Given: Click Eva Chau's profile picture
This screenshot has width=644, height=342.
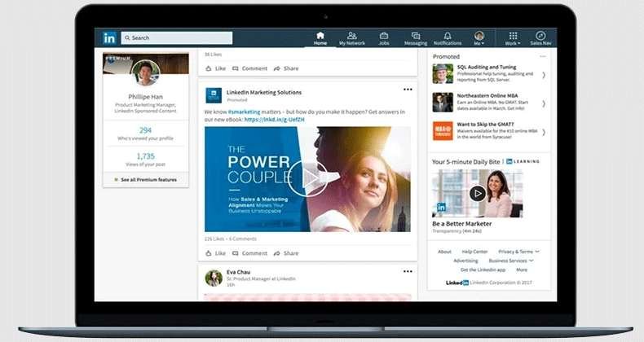Looking at the screenshot, I should [214, 278].
